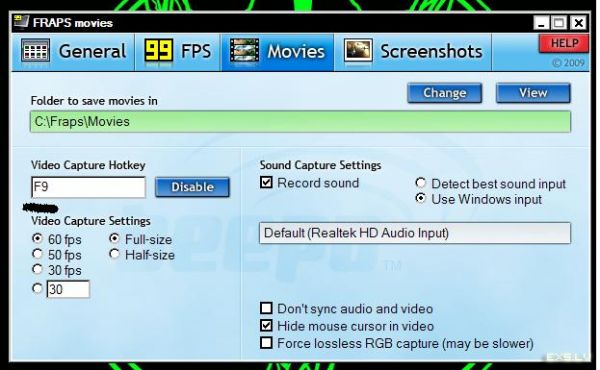Minimize the FRAPS movies window
The width and height of the screenshot is (600, 370).
541,23
